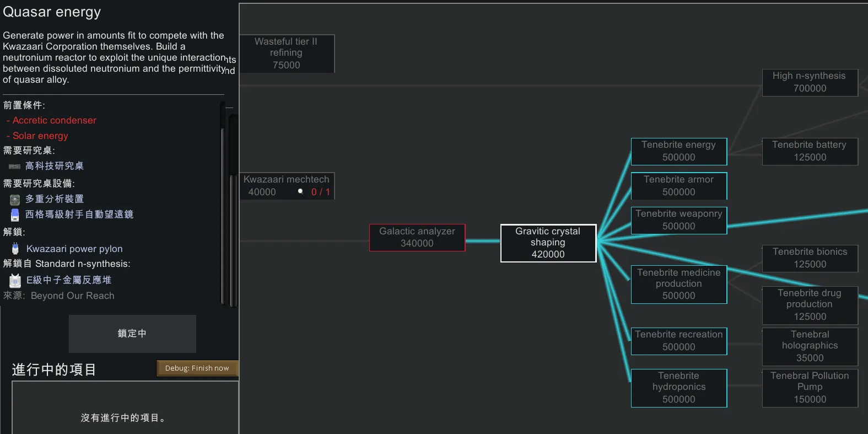Image resolution: width=868 pixels, height=434 pixels.
Task: Pick the Tenebrite hydroponics research node
Action: tap(678, 388)
